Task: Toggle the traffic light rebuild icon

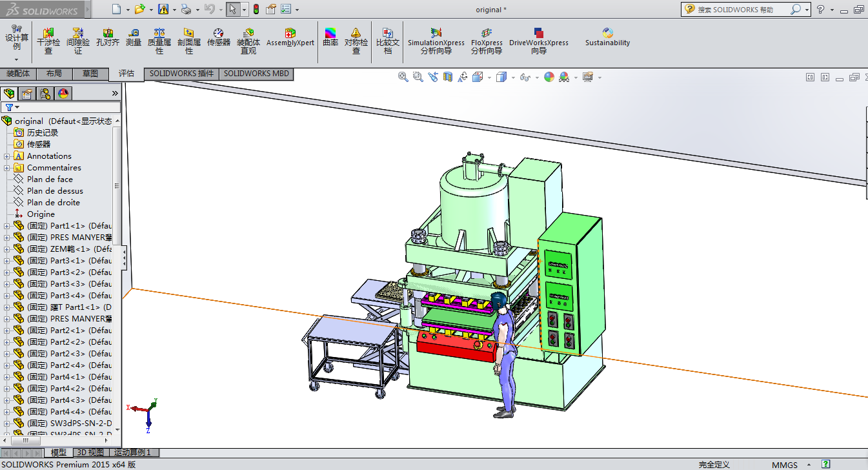Action: coord(256,9)
